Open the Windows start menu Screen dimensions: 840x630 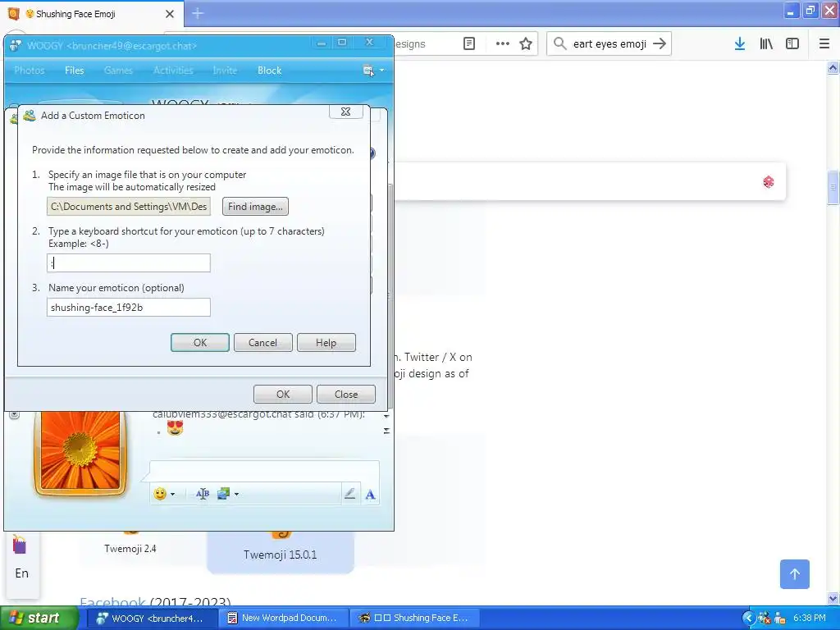pos(39,619)
